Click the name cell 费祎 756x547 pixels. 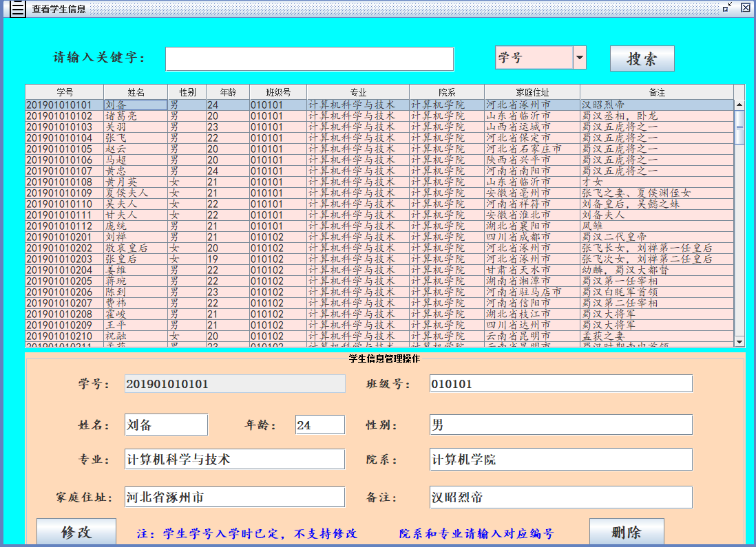point(136,303)
